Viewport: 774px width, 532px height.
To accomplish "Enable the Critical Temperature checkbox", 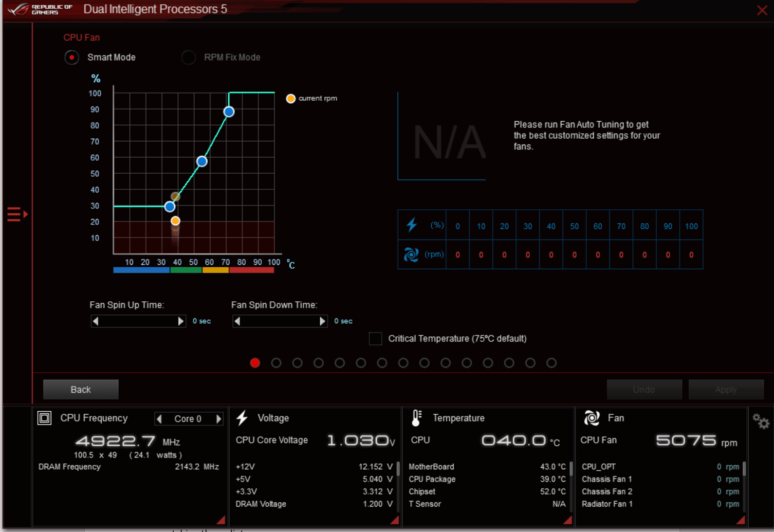I will point(375,338).
